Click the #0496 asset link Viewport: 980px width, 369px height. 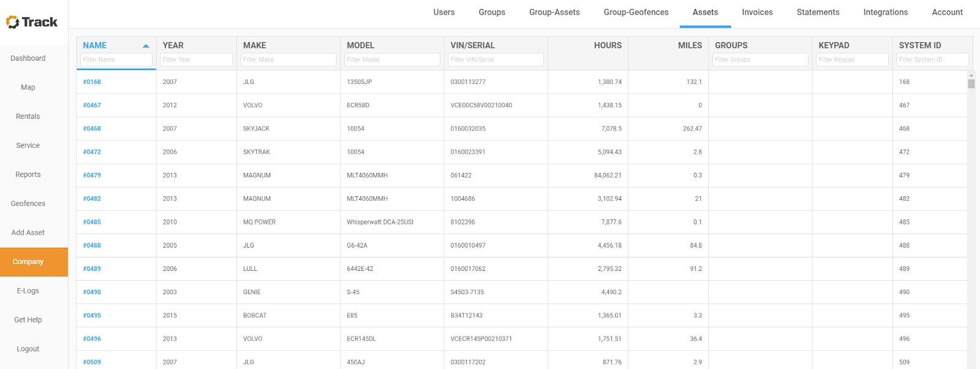coord(92,339)
